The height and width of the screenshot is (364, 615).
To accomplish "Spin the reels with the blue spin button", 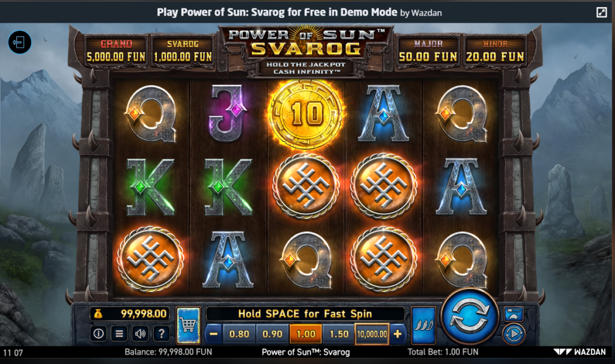I will (470, 317).
